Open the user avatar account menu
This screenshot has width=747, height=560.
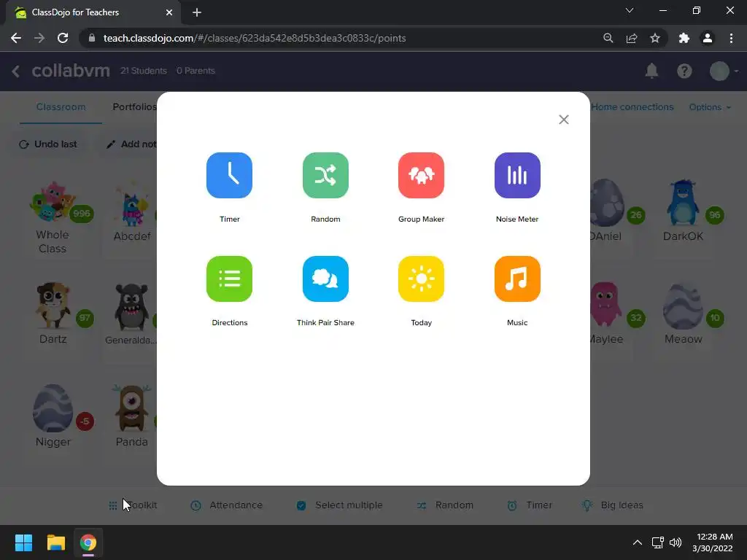click(x=723, y=71)
